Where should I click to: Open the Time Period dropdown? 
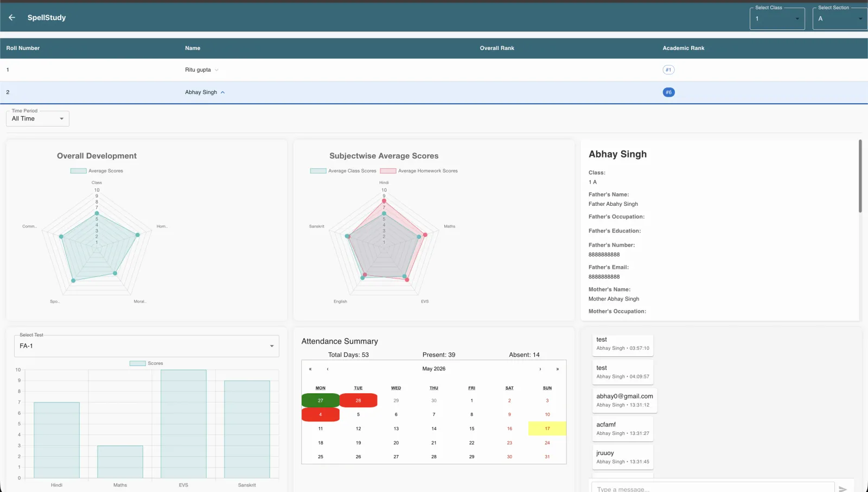coord(37,118)
